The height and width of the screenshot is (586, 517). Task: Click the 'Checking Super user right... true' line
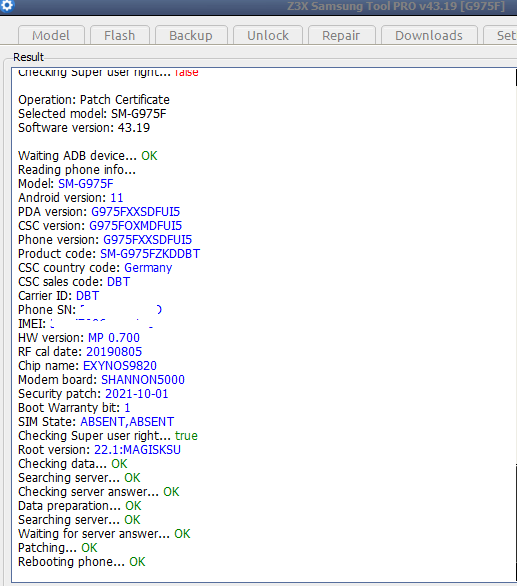click(108, 436)
